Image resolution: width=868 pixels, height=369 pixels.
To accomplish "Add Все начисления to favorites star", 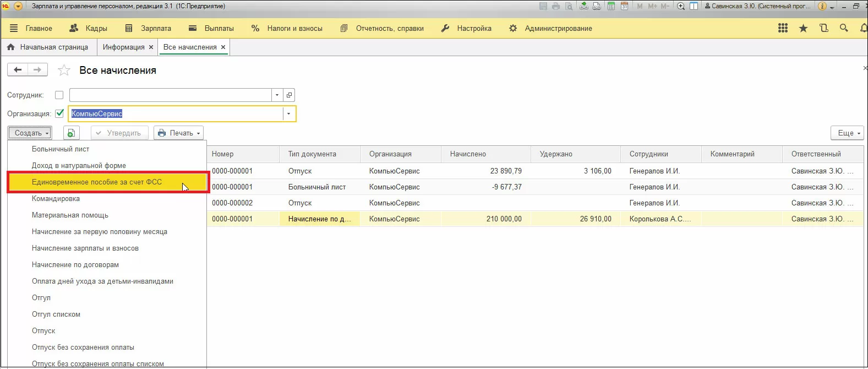I will [64, 70].
